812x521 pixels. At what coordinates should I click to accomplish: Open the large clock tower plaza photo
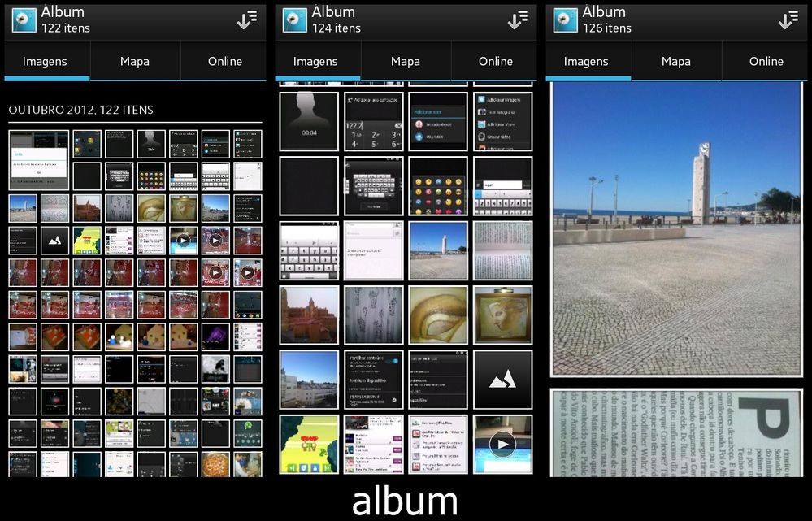tap(675, 228)
